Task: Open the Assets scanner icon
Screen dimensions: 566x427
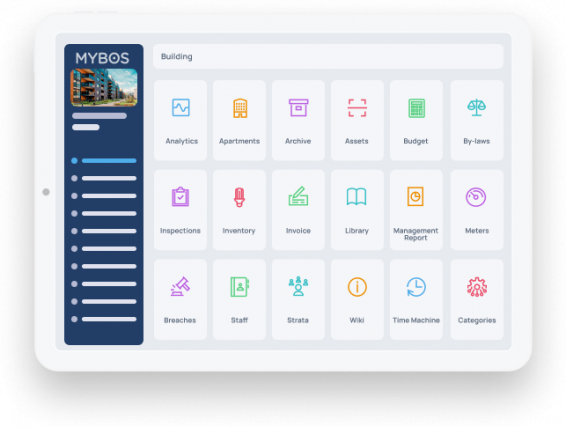Action: click(357, 108)
